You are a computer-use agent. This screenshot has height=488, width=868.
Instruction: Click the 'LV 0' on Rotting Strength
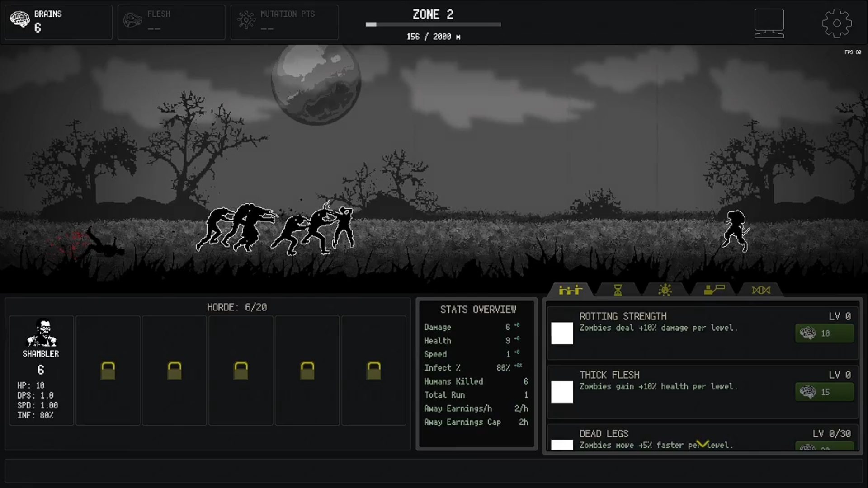pos(840,316)
